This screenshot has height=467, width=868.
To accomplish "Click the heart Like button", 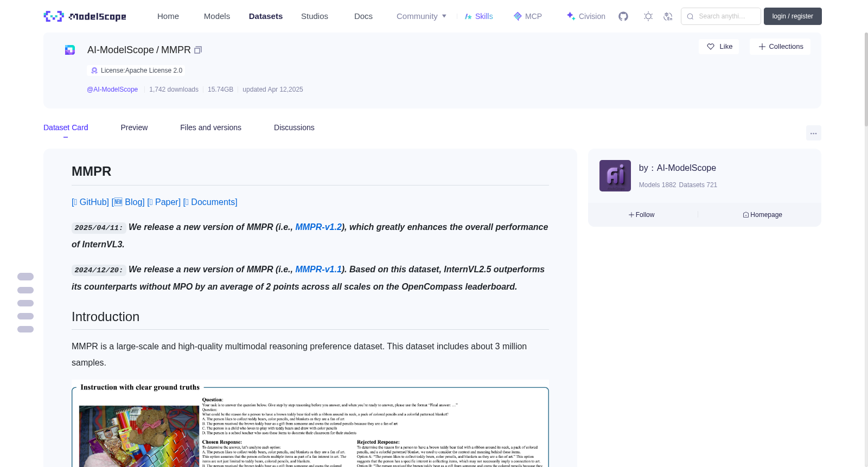I will click(x=719, y=47).
